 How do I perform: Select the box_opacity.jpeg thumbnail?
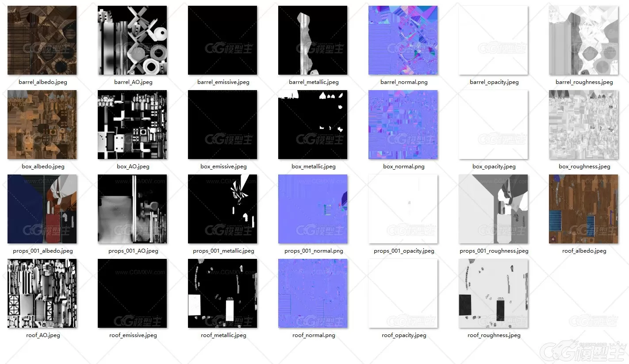(x=493, y=125)
